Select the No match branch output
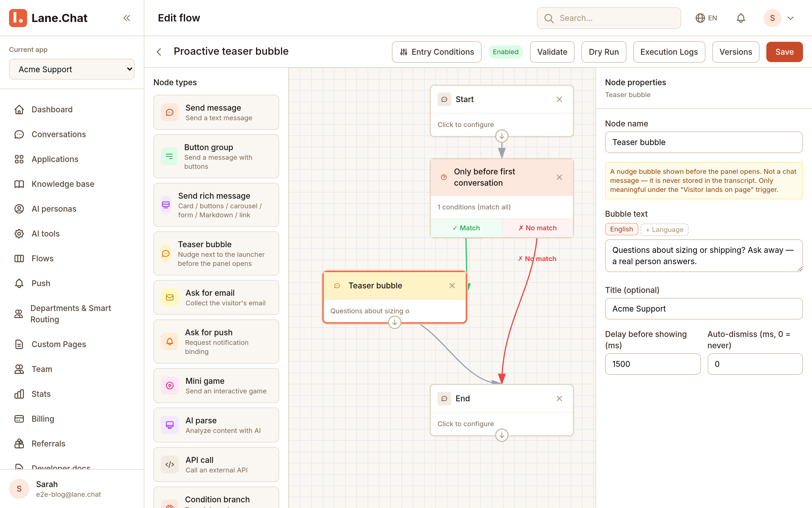The image size is (812, 508). [x=538, y=228]
